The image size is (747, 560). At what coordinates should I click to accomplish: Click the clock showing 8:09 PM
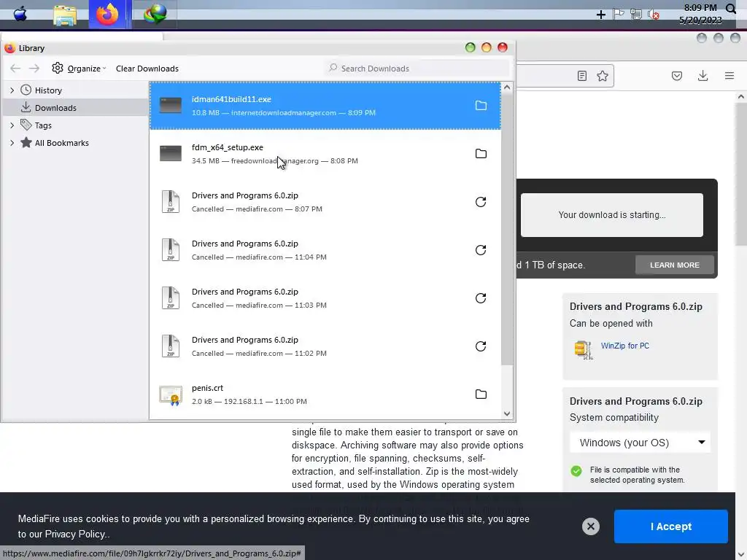coord(700,8)
